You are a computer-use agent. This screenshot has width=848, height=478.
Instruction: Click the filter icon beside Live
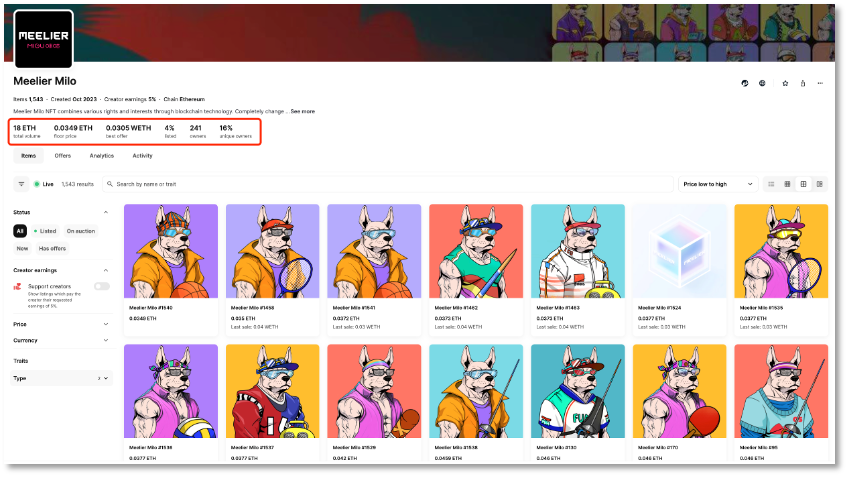21,184
